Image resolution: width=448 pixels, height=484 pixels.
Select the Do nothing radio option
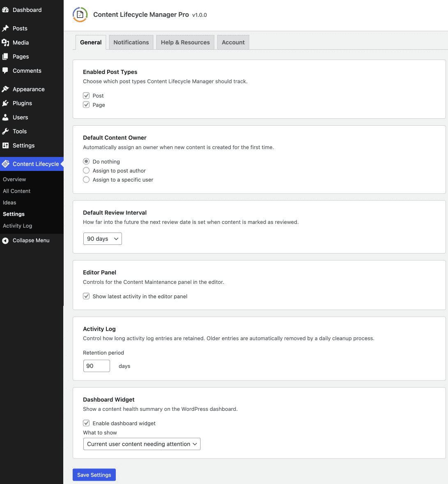pos(86,161)
